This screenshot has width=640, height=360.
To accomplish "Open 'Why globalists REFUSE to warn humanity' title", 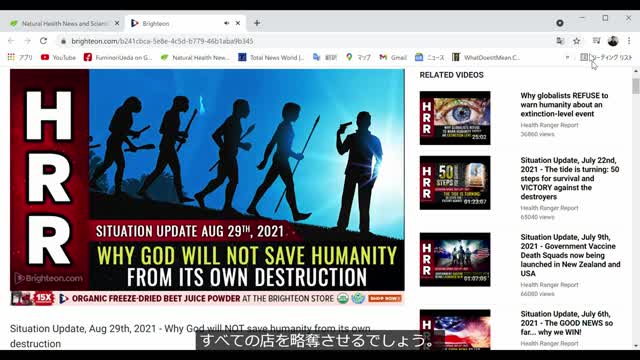I will click(x=564, y=104).
